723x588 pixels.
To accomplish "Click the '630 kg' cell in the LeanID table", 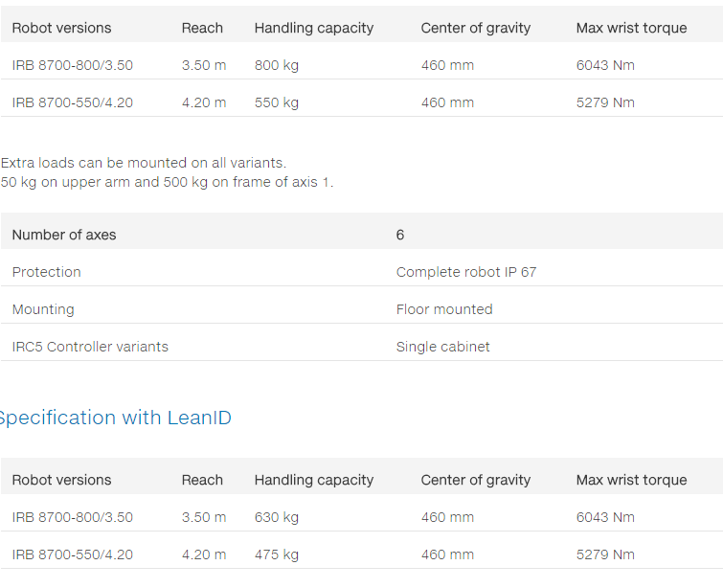I will (277, 517).
